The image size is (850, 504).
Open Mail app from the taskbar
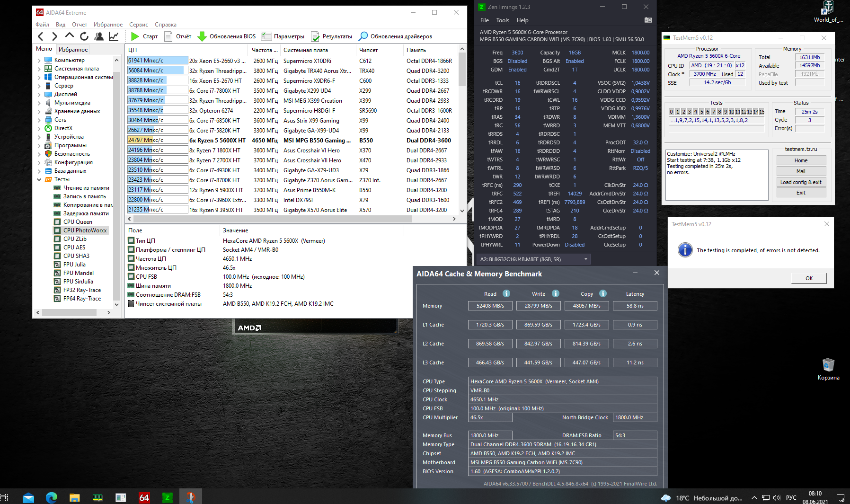tap(28, 497)
